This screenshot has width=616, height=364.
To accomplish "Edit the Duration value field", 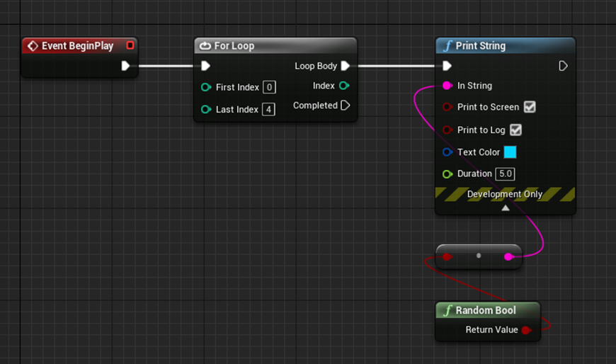I will coord(506,174).
